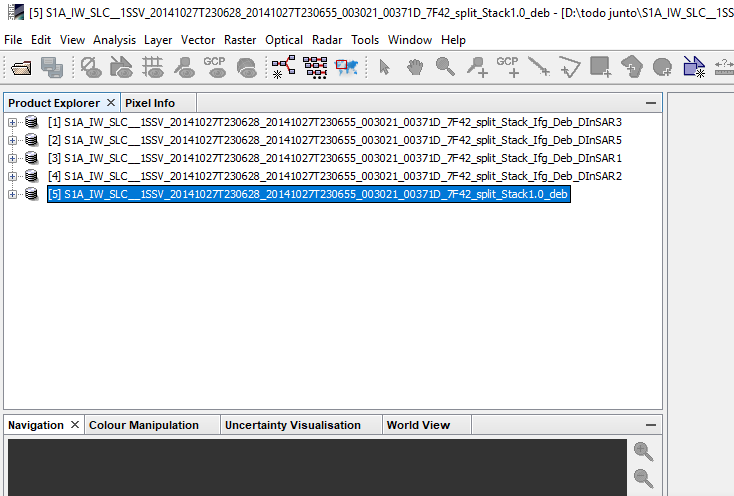
Task: Choose the arrow selection pointer tool
Action: (384, 67)
